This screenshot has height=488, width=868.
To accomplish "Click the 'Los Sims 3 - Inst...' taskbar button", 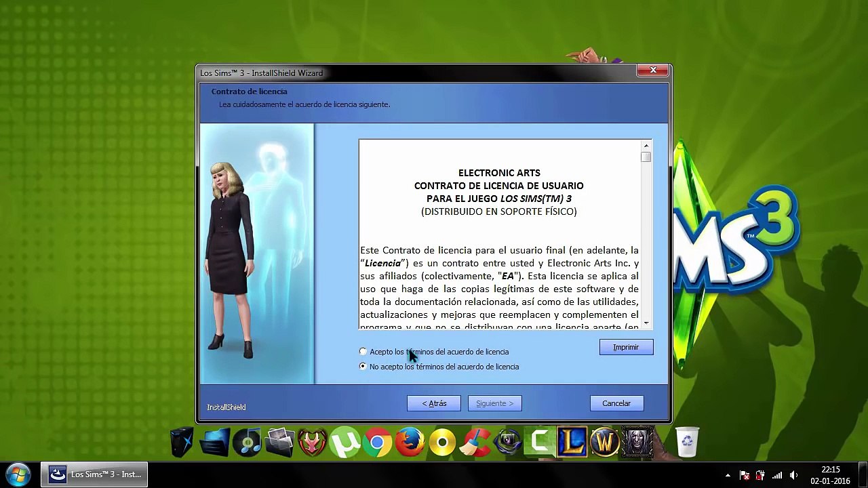I will click(x=94, y=474).
